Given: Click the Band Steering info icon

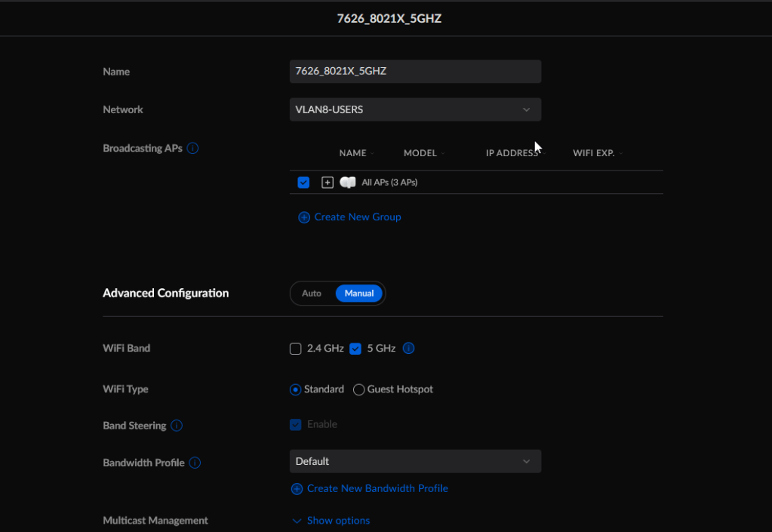Looking at the screenshot, I should pos(177,426).
